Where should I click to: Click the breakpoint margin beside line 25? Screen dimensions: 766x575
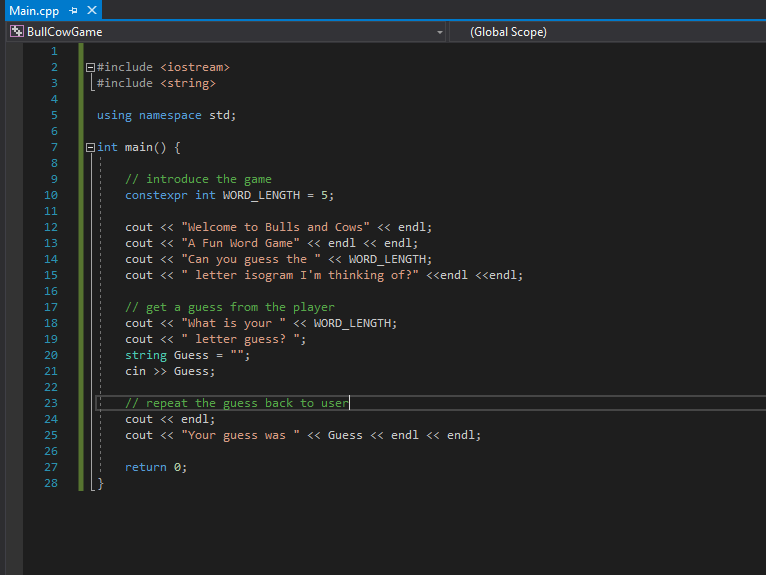click(x=14, y=435)
